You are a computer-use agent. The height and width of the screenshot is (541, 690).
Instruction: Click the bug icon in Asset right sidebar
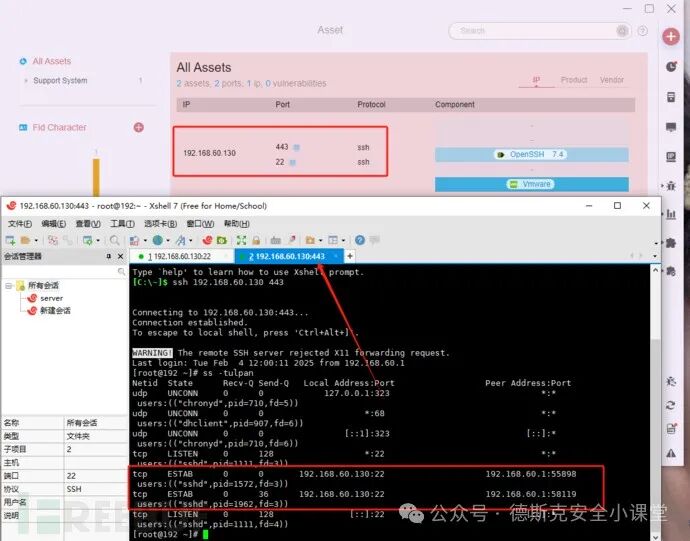click(x=671, y=186)
